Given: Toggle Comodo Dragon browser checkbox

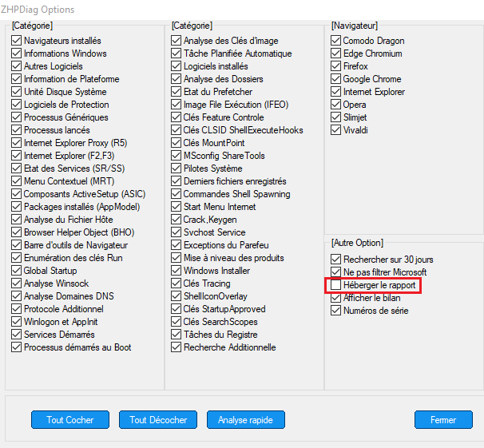Looking at the screenshot, I should [x=336, y=41].
